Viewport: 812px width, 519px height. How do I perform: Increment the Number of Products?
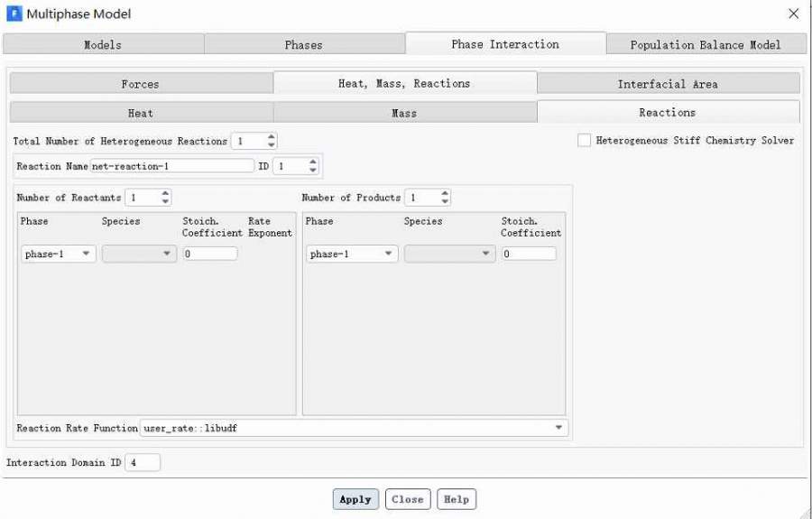click(x=445, y=193)
